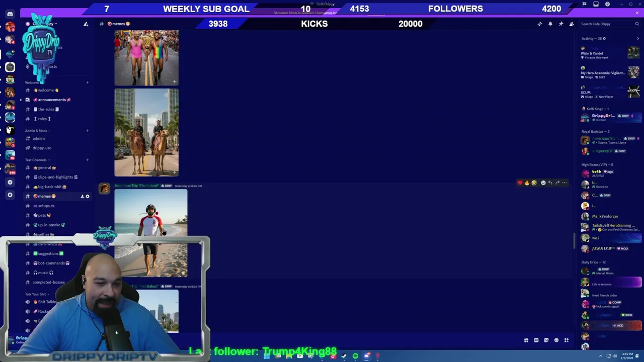Image resolution: width=644 pixels, height=362 pixels.
Task: Click the flag icon in Discord title bar
Action: (585, 4)
